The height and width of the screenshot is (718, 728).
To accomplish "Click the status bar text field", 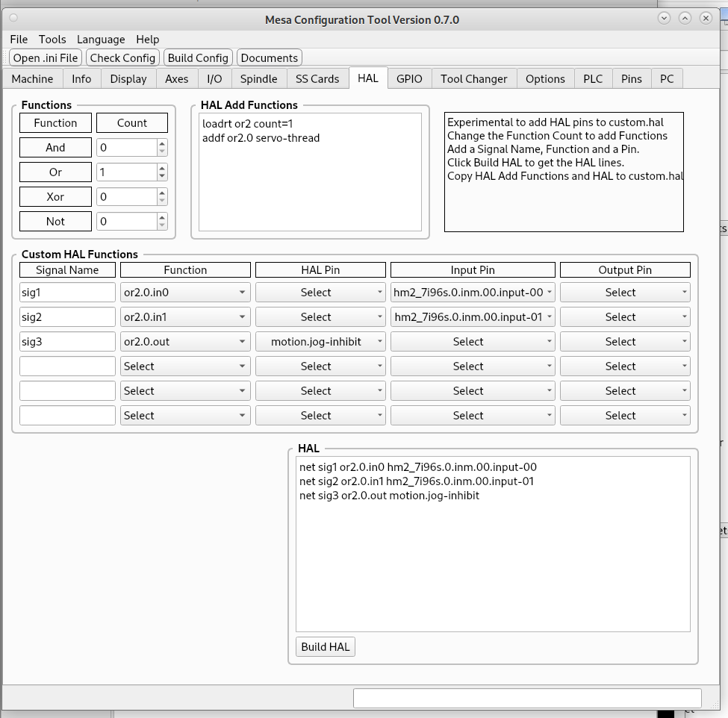I will [527, 698].
